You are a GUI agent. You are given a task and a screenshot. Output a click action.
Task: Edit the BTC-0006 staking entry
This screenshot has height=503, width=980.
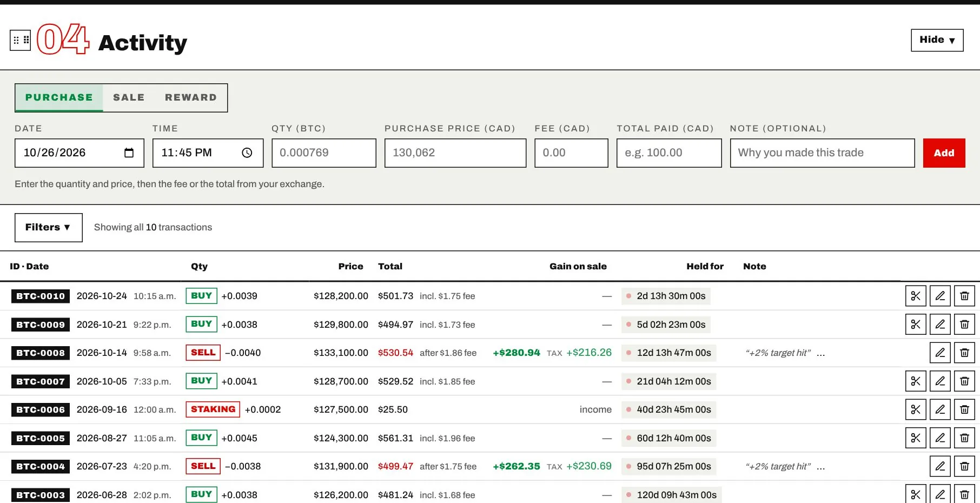[940, 409]
